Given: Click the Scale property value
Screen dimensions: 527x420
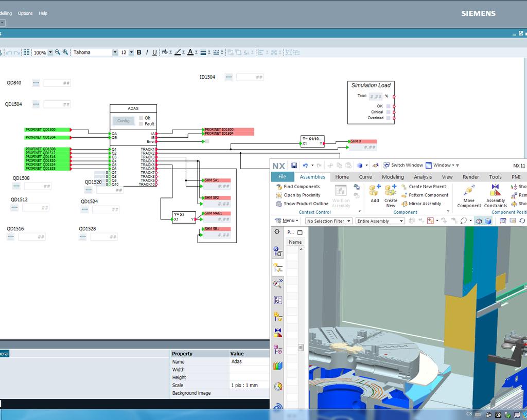Looking at the screenshot, I should (x=250, y=385).
